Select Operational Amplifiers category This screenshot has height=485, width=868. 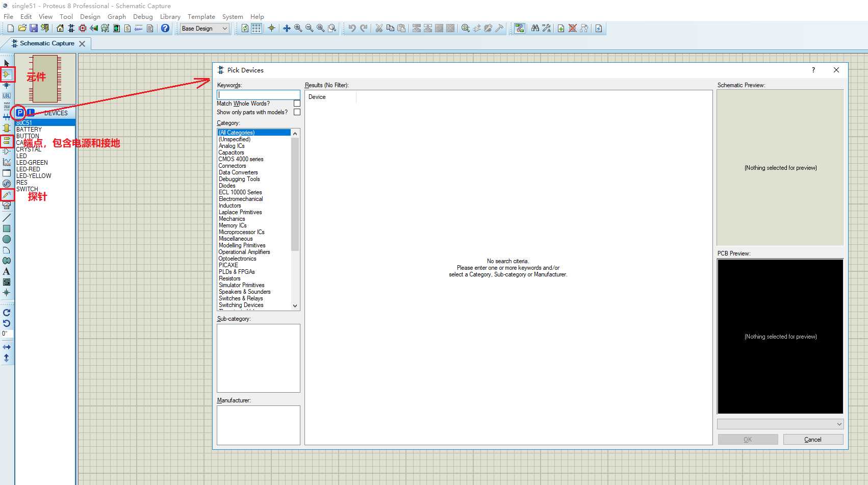[244, 252]
